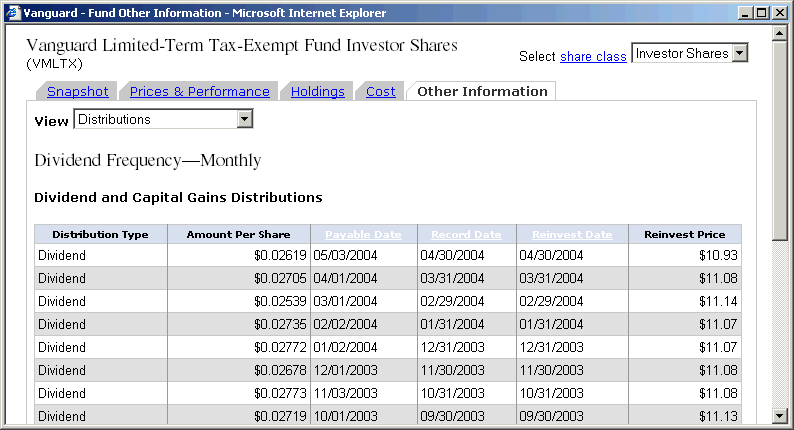Select the Other Information tab
The width and height of the screenshot is (794, 430).
(x=482, y=91)
